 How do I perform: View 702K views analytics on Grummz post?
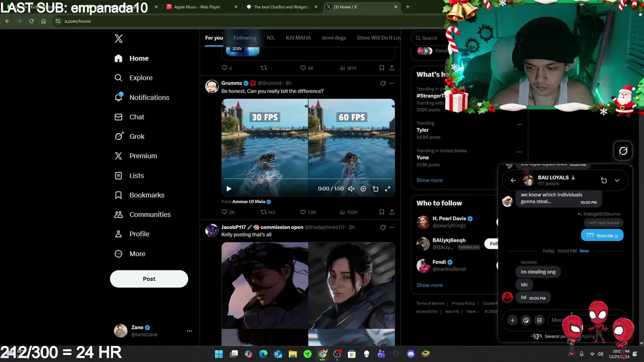(348, 212)
